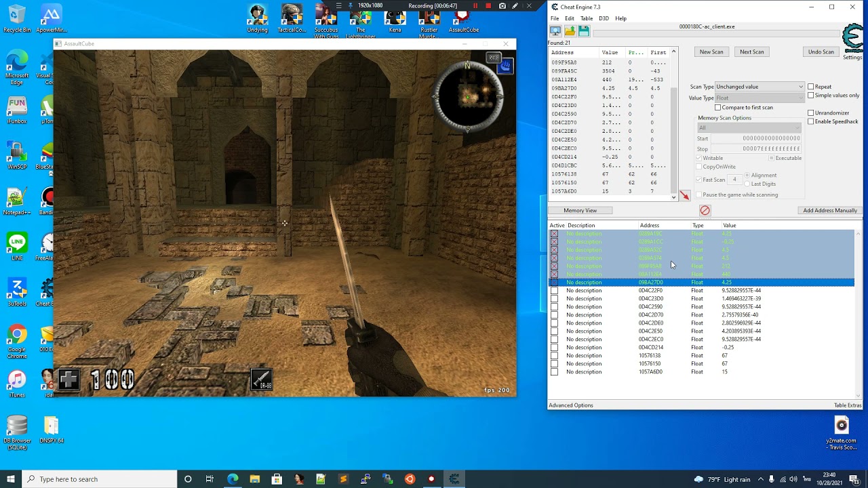Click the Next Scan button
868x488 pixels.
pyautogui.click(x=751, y=52)
